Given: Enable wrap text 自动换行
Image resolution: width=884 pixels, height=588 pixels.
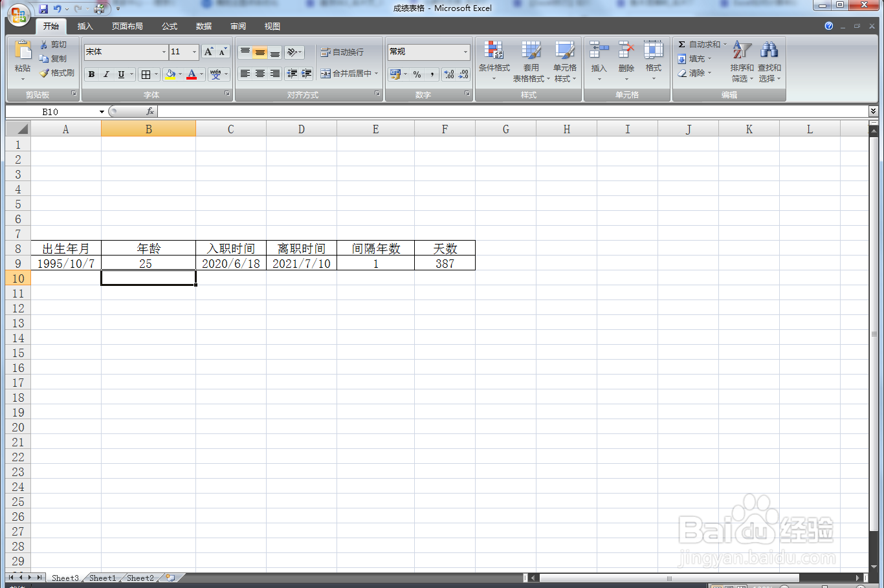Looking at the screenshot, I should tap(342, 52).
